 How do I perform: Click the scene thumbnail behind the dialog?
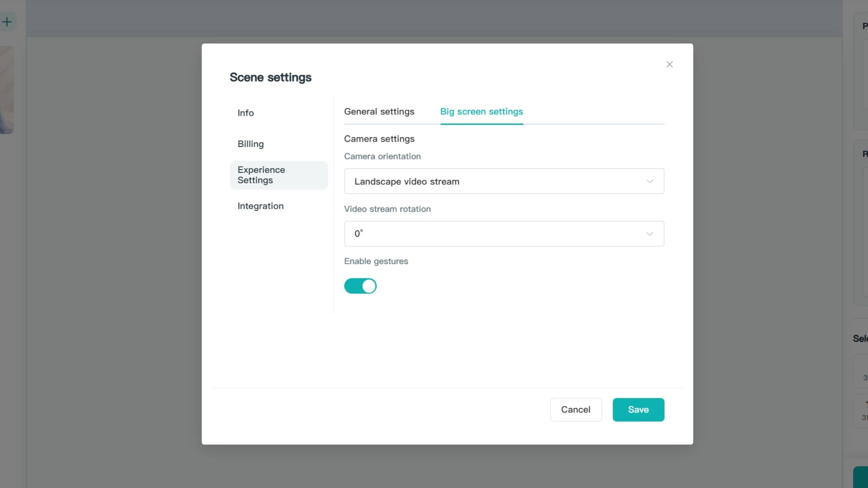click(x=7, y=90)
